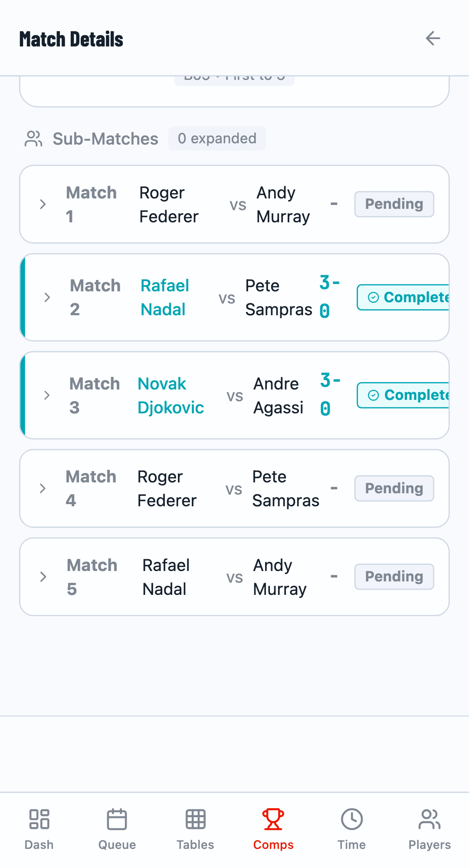Screen dimensions: 469x868
Task: Click the Sub-Matches people icon
Action: [33, 139]
